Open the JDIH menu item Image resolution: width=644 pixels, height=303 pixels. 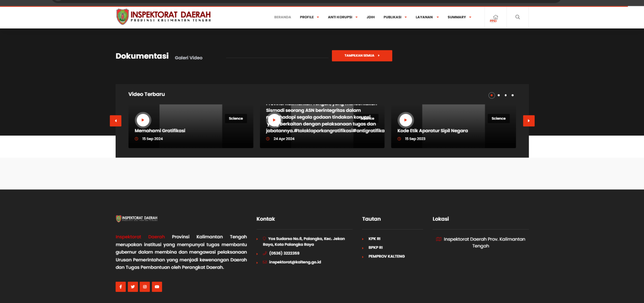(x=370, y=17)
